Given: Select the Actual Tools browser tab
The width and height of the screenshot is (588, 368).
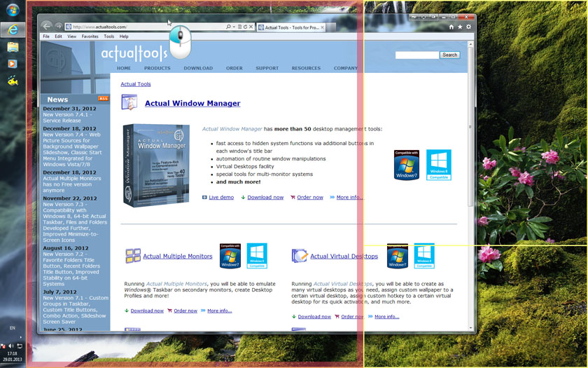Looking at the screenshot, I should tap(290, 27).
